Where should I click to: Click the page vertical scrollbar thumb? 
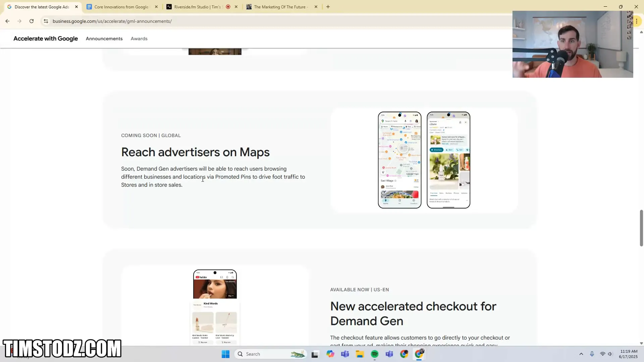pyautogui.click(x=641, y=228)
